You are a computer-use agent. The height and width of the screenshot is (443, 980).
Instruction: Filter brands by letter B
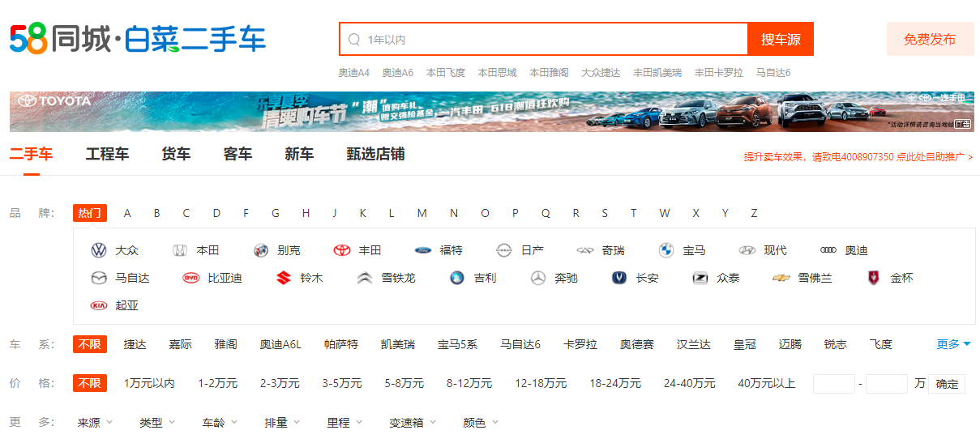click(x=156, y=213)
